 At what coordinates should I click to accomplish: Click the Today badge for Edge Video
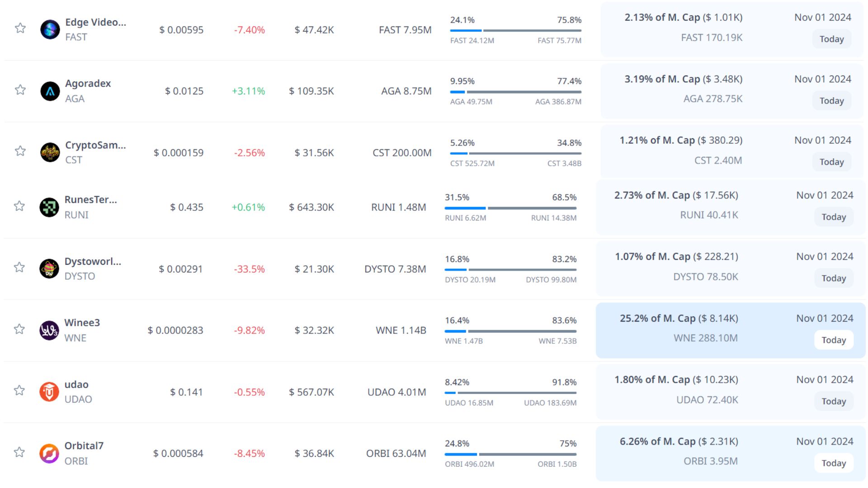pos(832,39)
